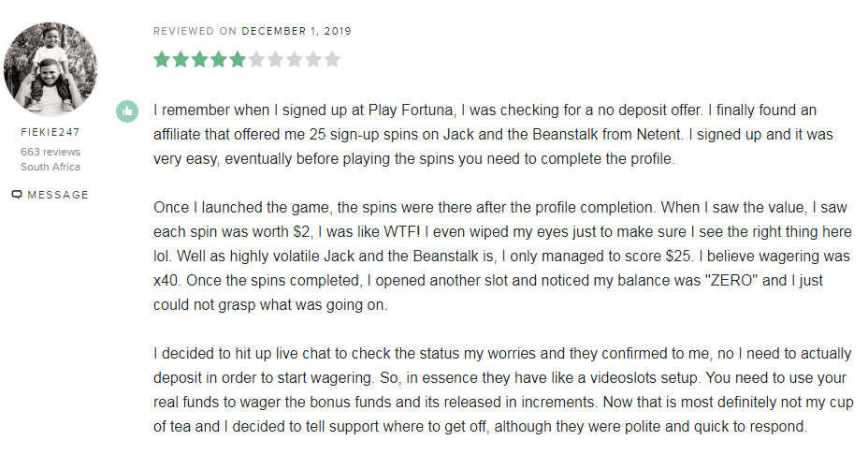
Task: Click the paragraph about hitting up live chat
Action: point(503,389)
